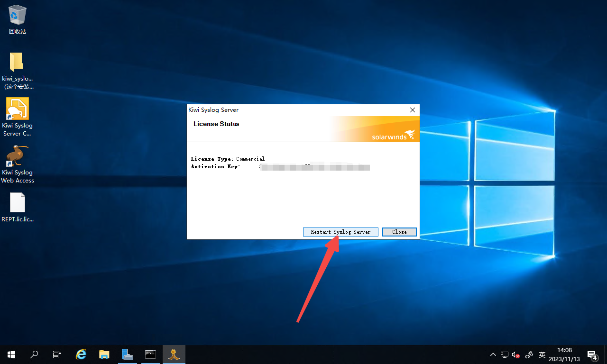Select the kiwi_syslog folder on desktop
The height and width of the screenshot is (364, 607).
pyautogui.click(x=18, y=71)
